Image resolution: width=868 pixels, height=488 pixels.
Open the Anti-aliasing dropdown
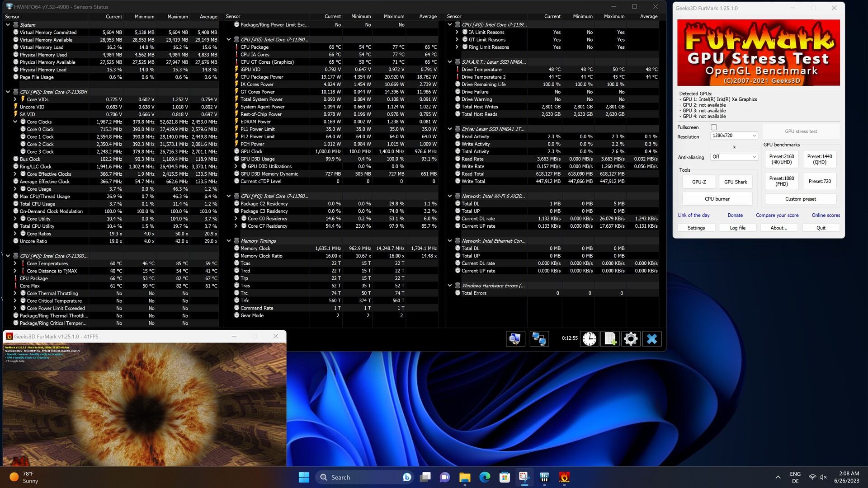pos(734,157)
